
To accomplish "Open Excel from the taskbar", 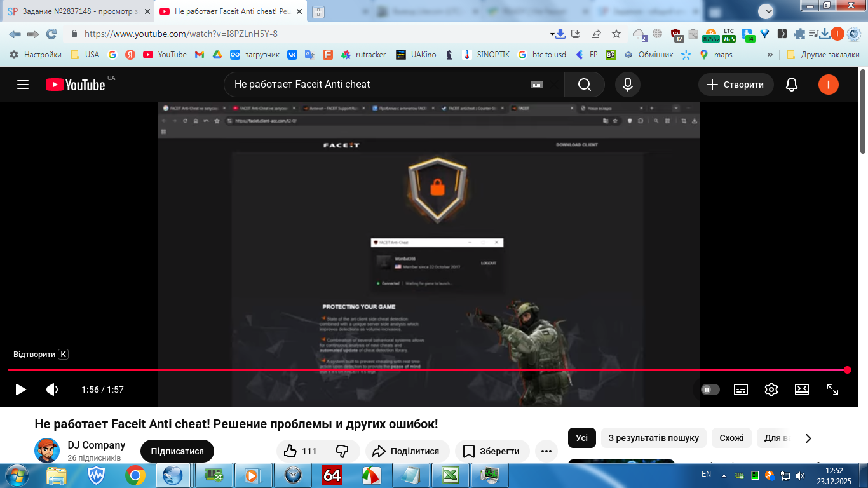I will pyautogui.click(x=451, y=475).
